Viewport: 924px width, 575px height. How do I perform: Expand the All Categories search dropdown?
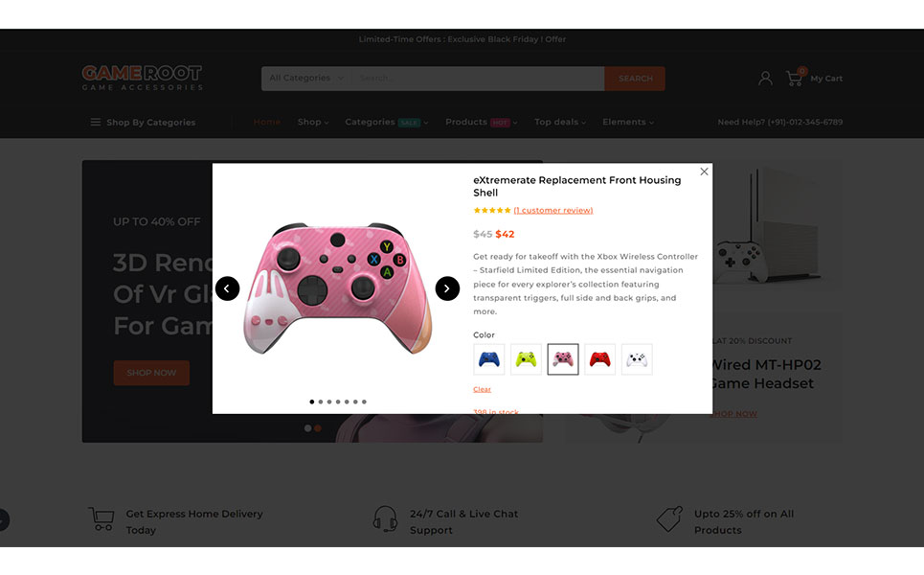click(x=305, y=78)
